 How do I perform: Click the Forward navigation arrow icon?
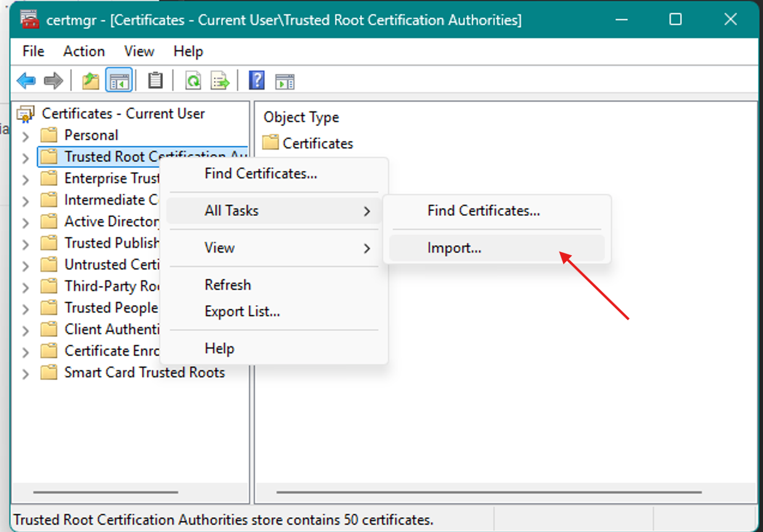point(54,80)
